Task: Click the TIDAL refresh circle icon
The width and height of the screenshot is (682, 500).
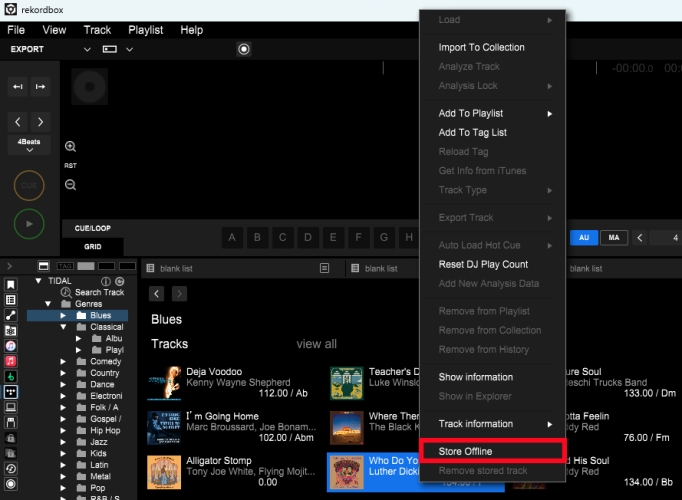Action: [120, 281]
